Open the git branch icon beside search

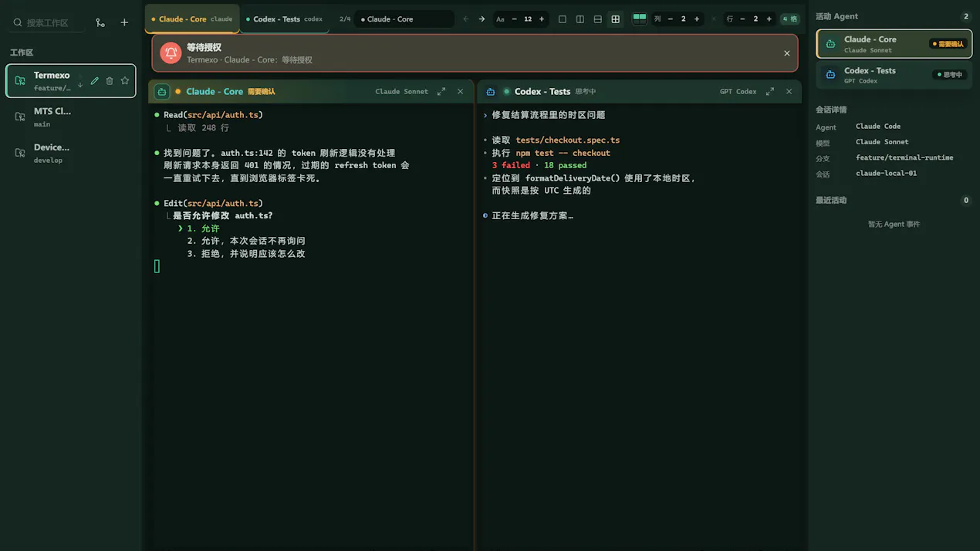click(x=100, y=22)
